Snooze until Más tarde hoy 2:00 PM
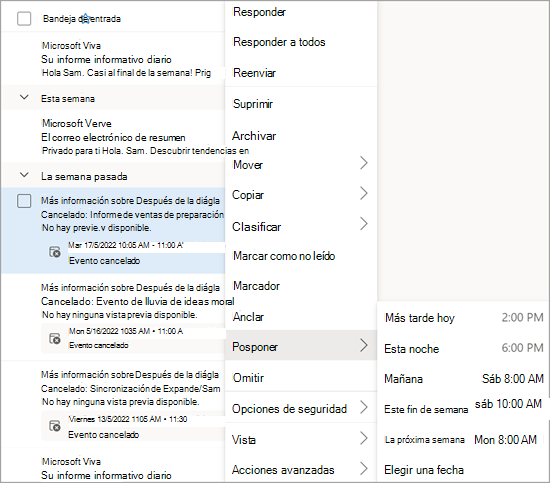The image size is (550, 483). click(x=463, y=318)
